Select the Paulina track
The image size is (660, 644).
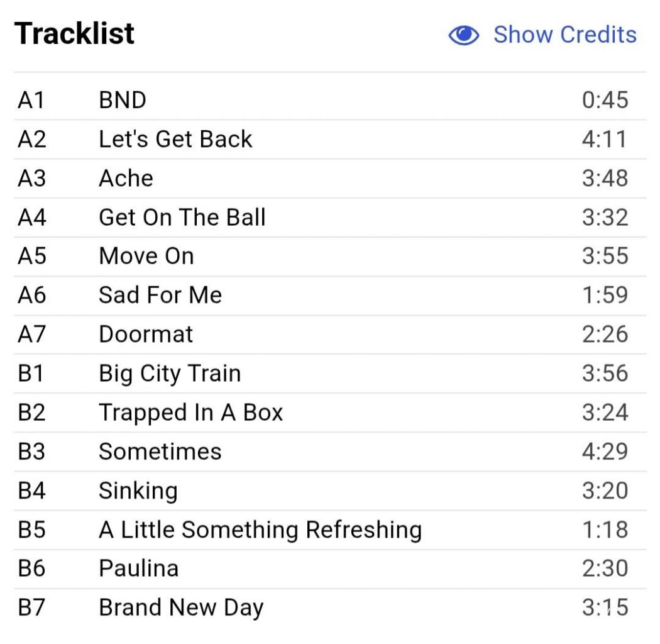click(139, 568)
